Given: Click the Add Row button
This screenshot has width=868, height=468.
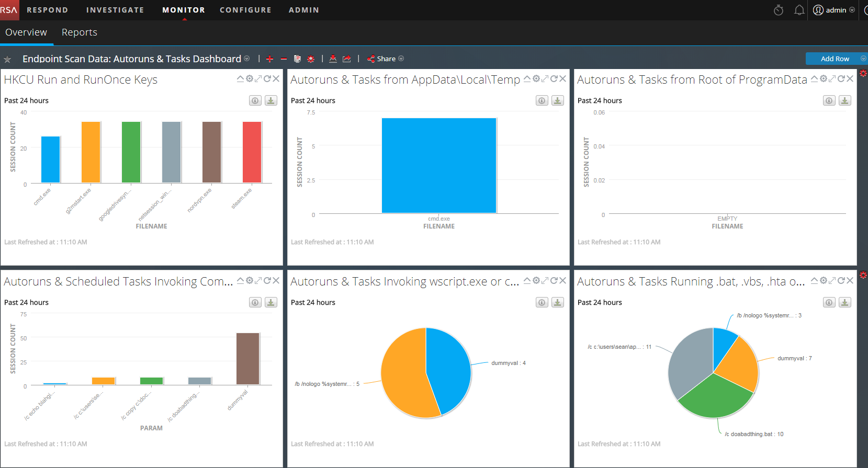Looking at the screenshot, I should point(835,59).
